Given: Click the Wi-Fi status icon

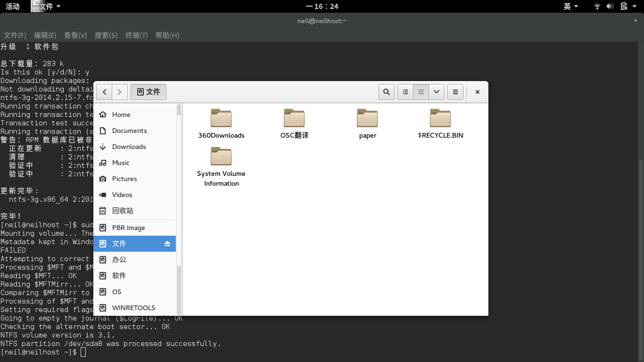Looking at the screenshot, I should (x=597, y=6).
